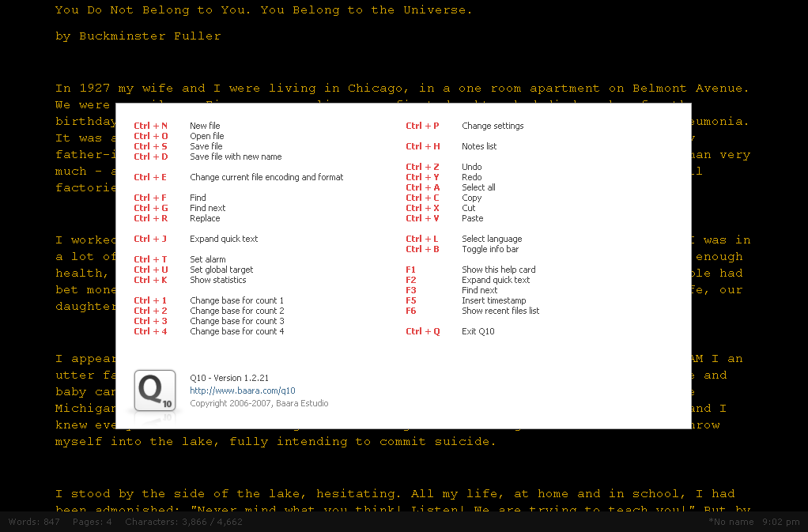Viewport: 808px width, 532px height.
Task: Click 'Show recent files list' entry
Action: point(500,311)
